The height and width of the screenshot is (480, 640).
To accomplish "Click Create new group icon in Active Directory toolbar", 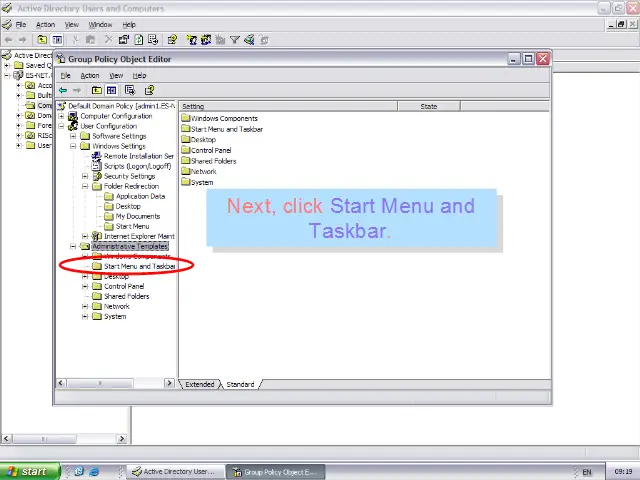I will 206,40.
